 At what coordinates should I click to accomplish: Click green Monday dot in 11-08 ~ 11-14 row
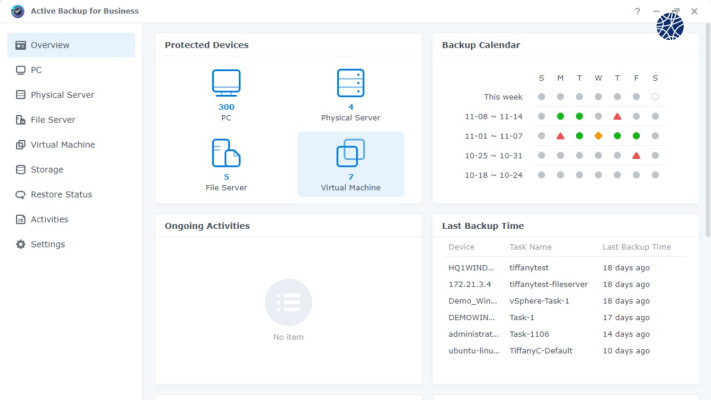(x=560, y=117)
